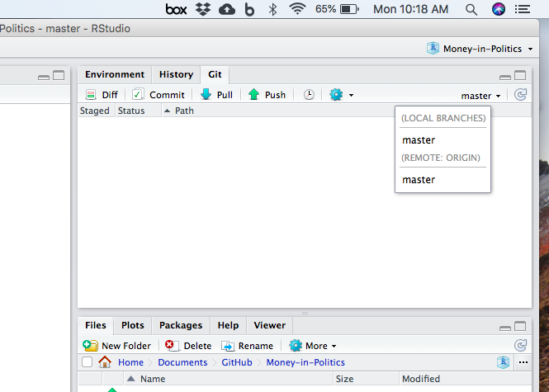
Task: Open Money-in-Politics project menu
Action: [x=480, y=49]
